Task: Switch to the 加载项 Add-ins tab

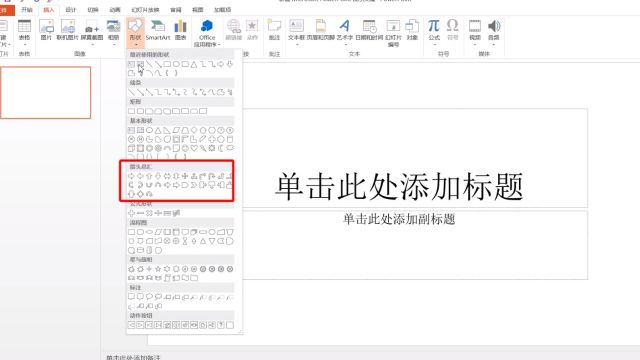Action: (222, 10)
